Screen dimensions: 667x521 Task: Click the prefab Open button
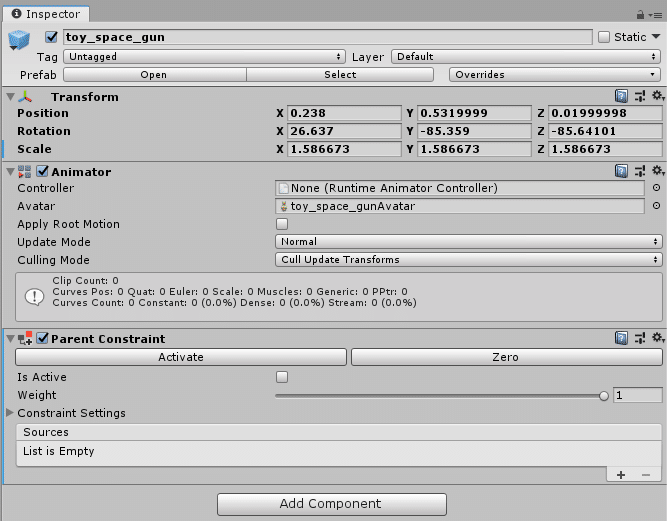pyautogui.click(x=155, y=74)
